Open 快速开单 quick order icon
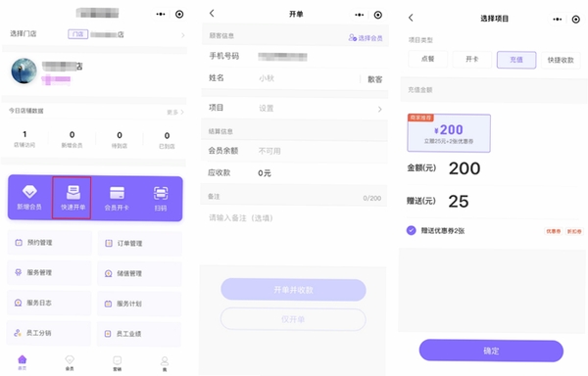This screenshot has height=376, width=588. click(x=73, y=193)
